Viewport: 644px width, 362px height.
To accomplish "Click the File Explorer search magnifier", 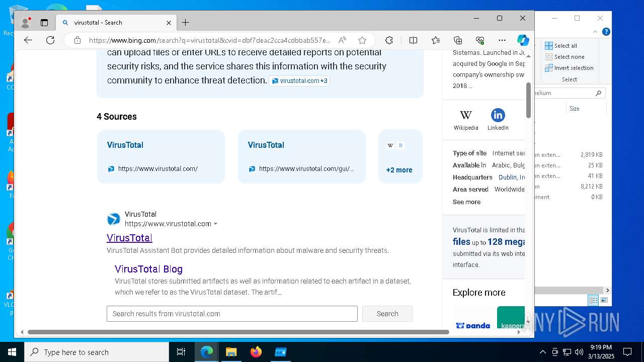I will pyautogui.click(x=598, y=93).
